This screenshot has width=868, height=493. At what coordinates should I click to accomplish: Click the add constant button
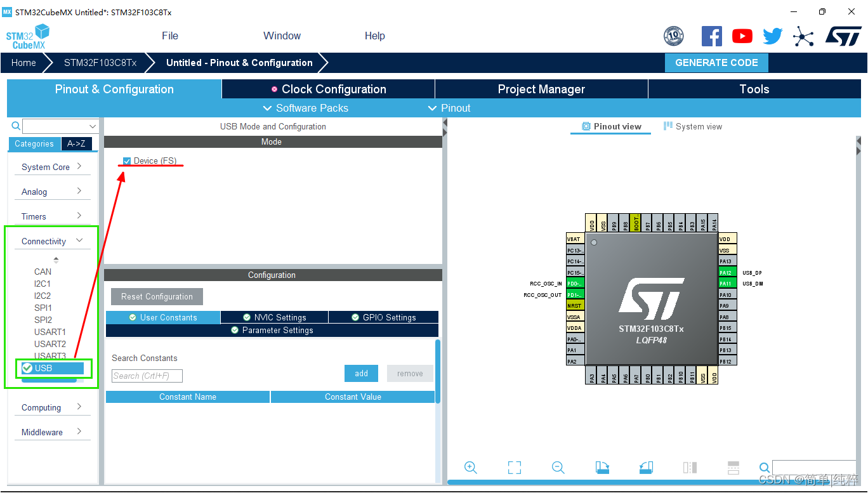[x=361, y=373]
